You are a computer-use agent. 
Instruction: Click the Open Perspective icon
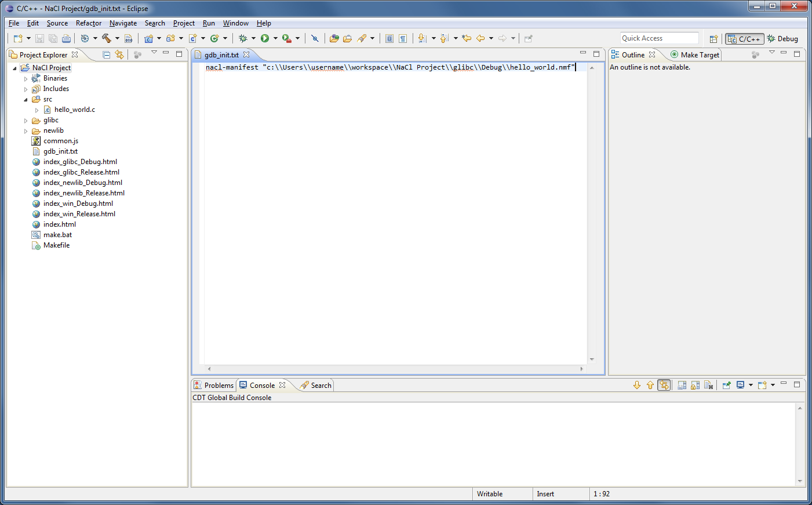(x=714, y=39)
